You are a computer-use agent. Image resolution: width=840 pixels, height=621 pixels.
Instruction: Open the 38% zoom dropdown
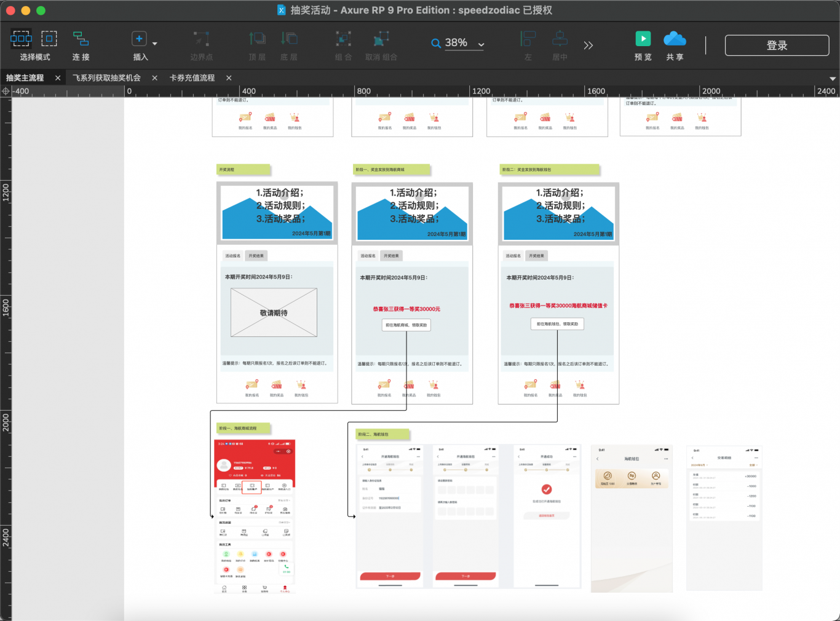pyautogui.click(x=481, y=44)
